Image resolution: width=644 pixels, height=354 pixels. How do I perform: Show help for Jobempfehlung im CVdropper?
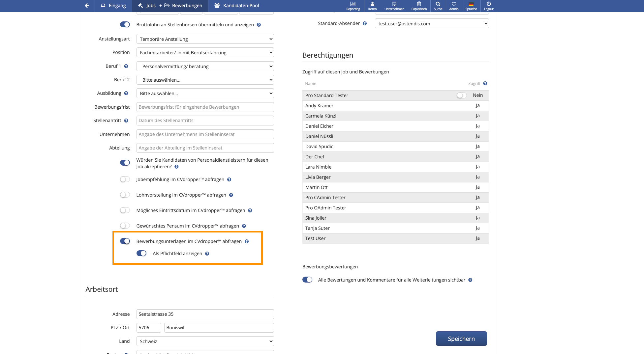tap(229, 179)
